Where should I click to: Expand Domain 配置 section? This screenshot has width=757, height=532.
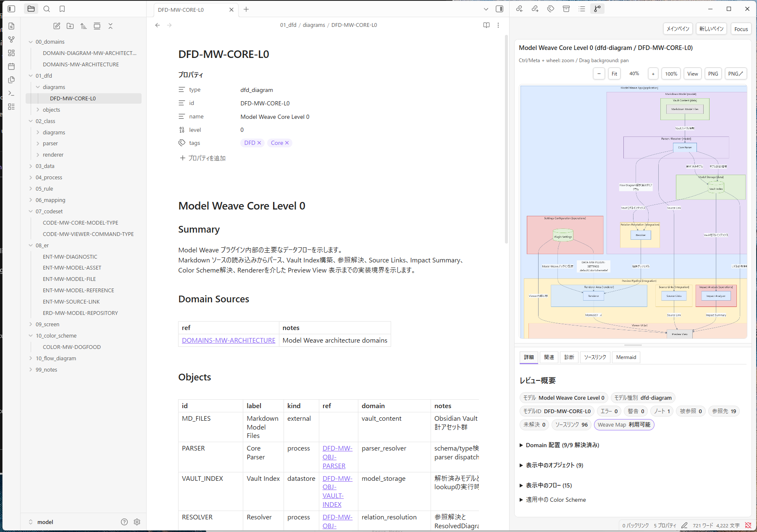pyautogui.click(x=560, y=445)
